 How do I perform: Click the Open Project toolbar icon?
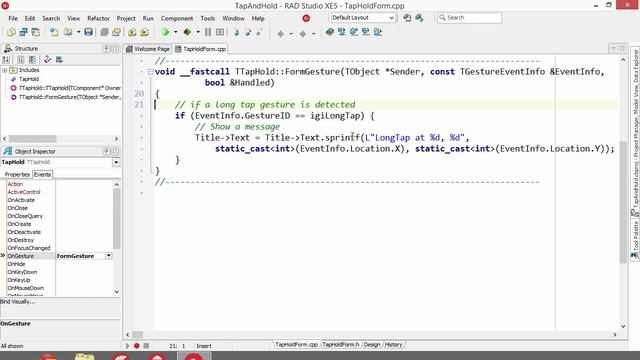click(116, 32)
